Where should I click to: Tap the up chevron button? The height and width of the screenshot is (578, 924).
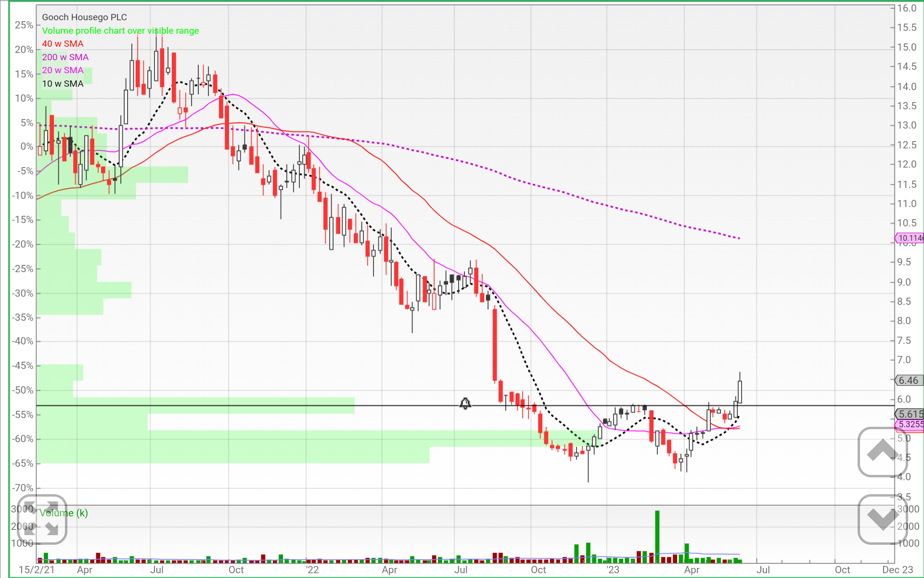tap(883, 452)
